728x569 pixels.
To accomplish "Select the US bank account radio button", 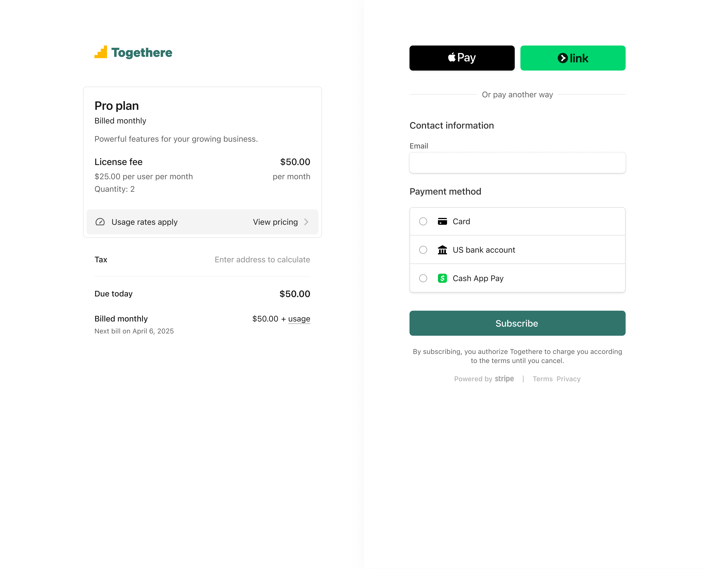I will (x=423, y=250).
